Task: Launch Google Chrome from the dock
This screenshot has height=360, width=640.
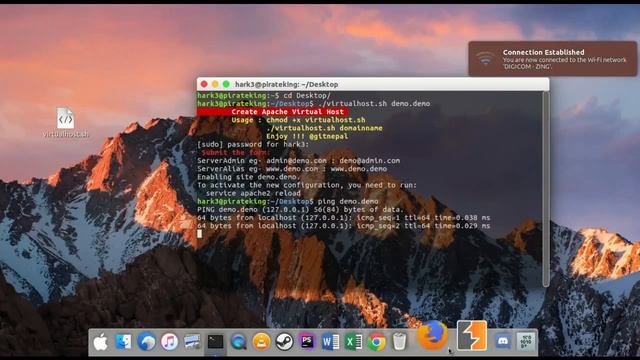Action: click(x=376, y=342)
